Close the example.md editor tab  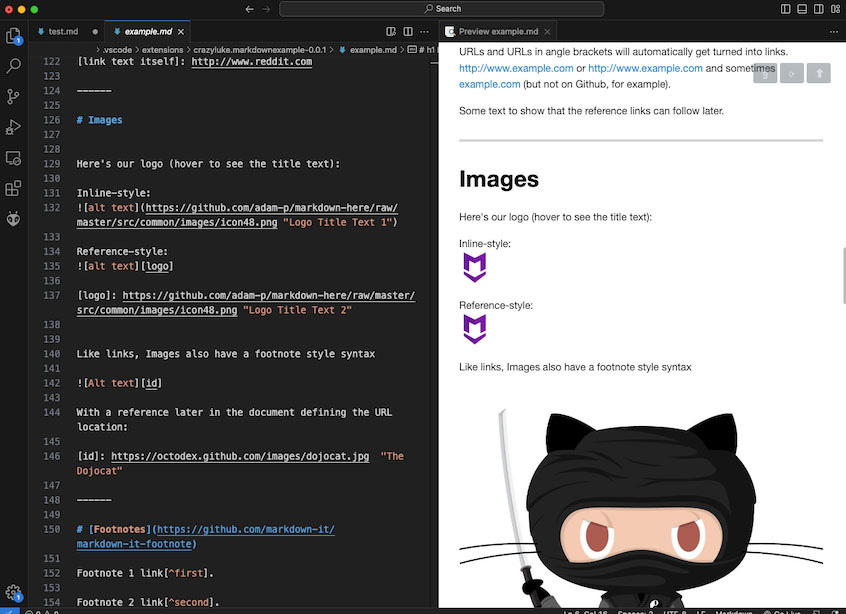tap(181, 32)
